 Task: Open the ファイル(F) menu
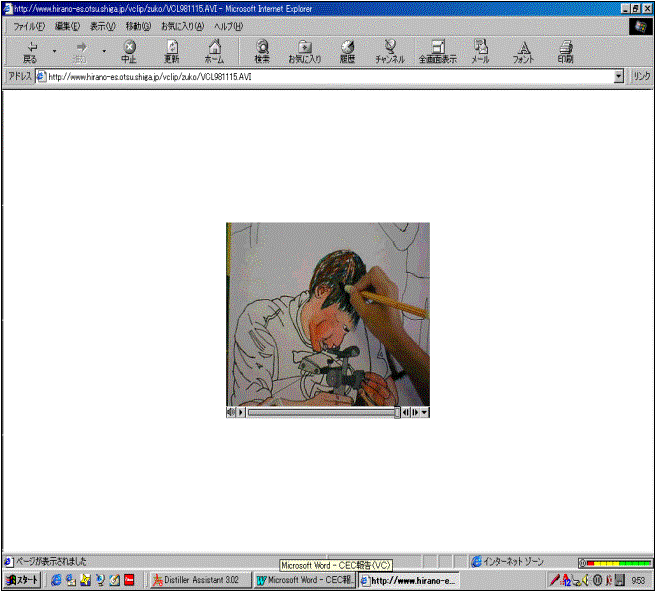29,26
